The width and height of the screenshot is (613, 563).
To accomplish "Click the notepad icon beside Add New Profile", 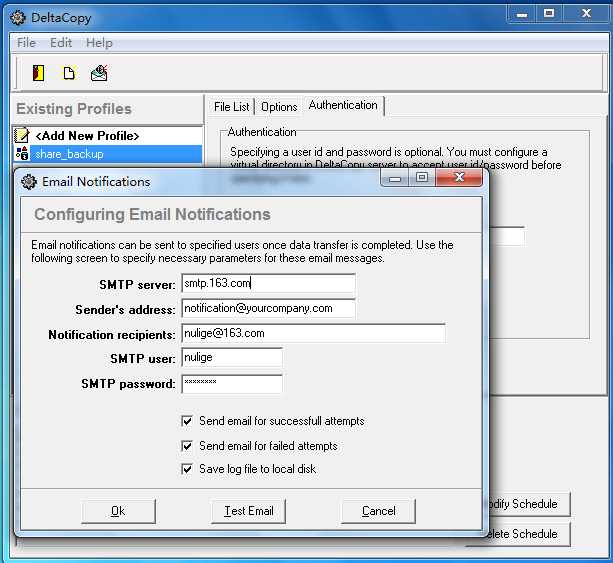I will 22,135.
